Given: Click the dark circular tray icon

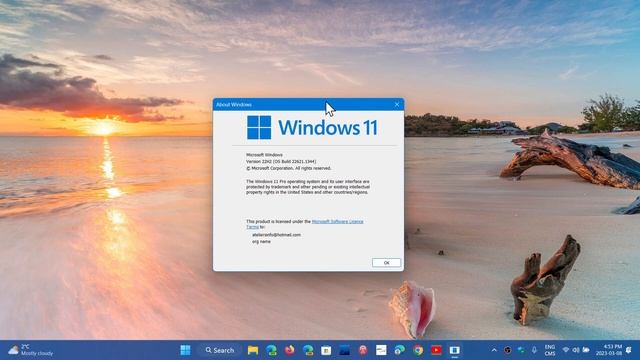Looking at the screenshot, I should (507, 350).
